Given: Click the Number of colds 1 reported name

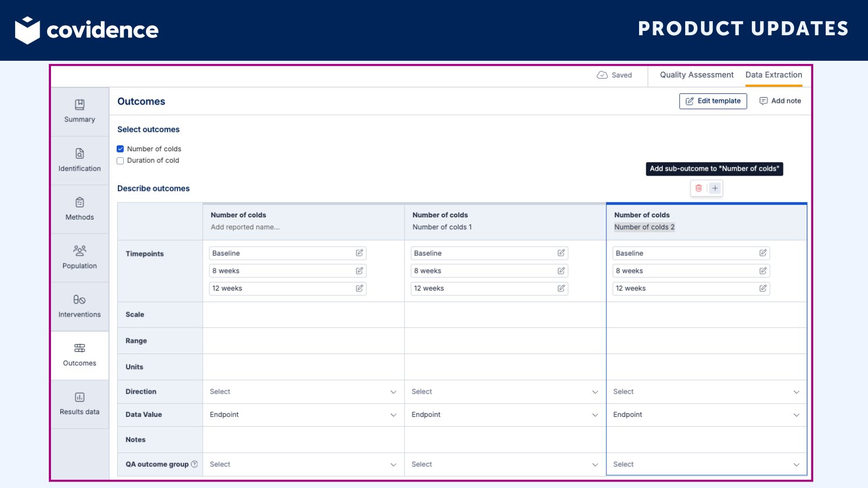Looking at the screenshot, I should [442, 227].
